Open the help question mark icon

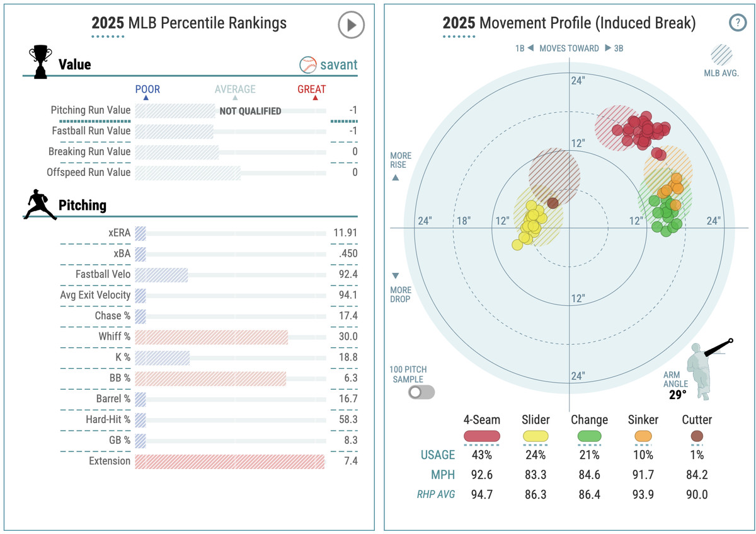[x=737, y=23]
